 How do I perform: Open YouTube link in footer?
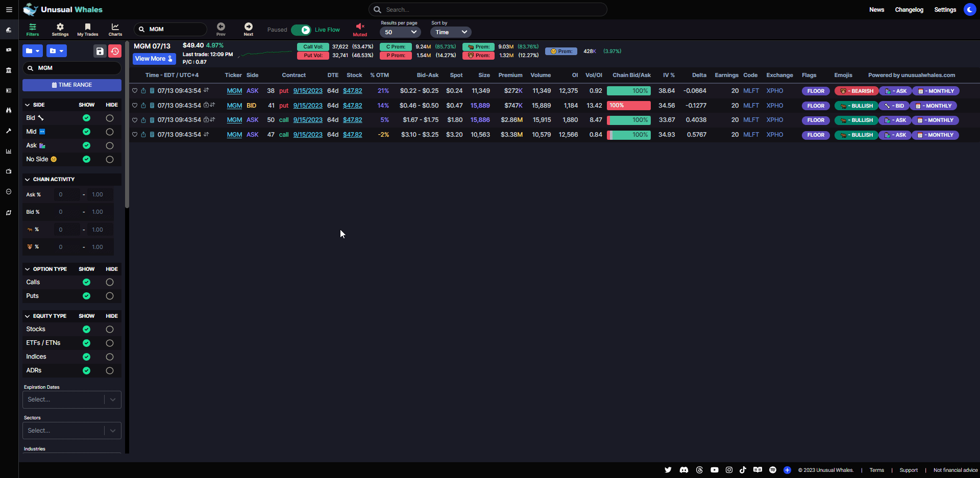coord(715,470)
